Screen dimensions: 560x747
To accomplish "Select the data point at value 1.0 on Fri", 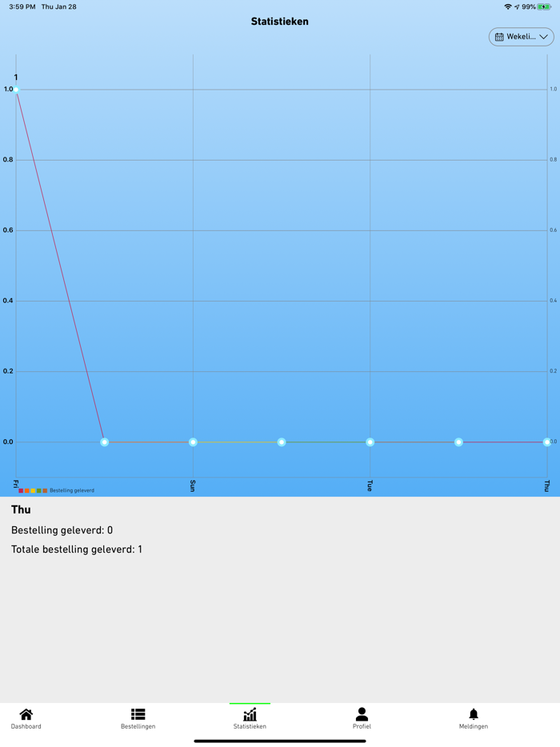I will (16, 90).
